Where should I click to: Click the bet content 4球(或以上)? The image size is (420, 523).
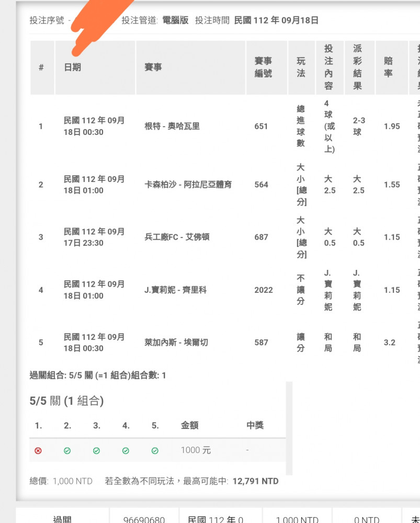pyautogui.click(x=330, y=127)
